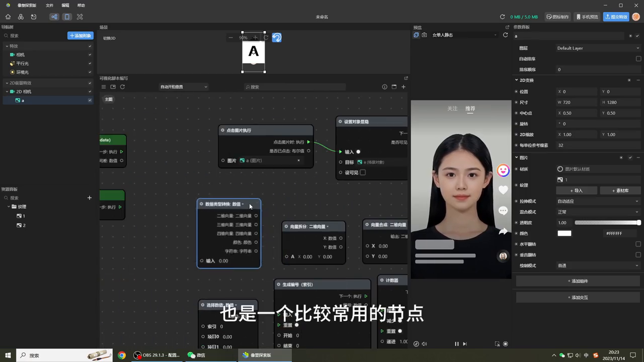Adjust the 透明度 opacity slider
Image resolution: width=644 pixels, height=362 pixels.
[x=608, y=223]
